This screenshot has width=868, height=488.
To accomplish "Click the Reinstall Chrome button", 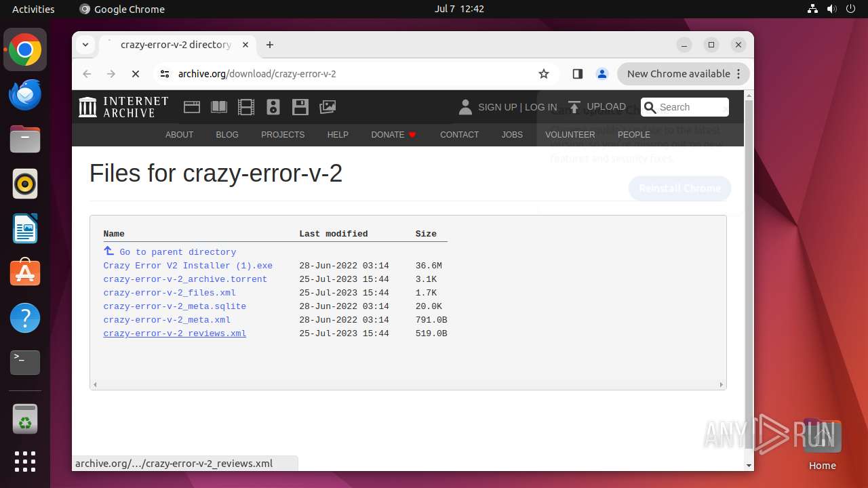I will 679,188.
